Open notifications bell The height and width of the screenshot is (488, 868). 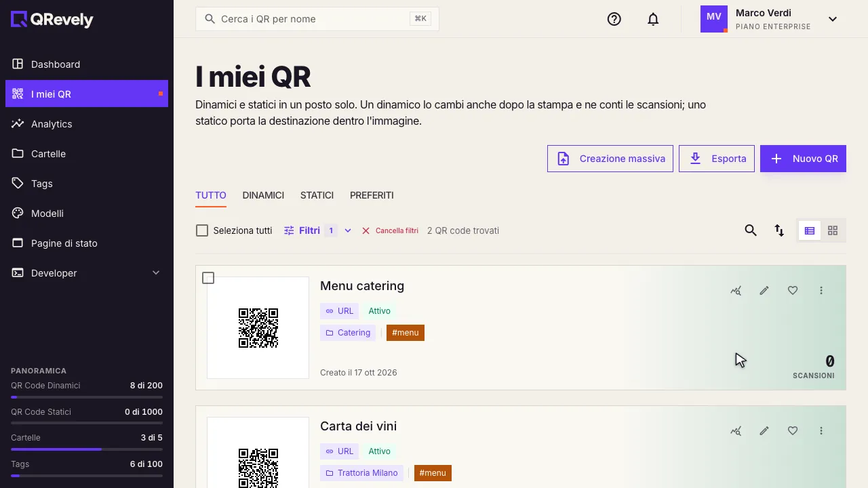click(x=653, y=19)
